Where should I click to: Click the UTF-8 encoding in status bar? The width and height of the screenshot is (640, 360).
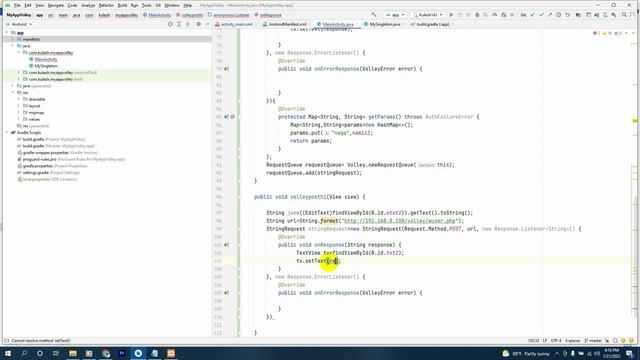point(556,341)
